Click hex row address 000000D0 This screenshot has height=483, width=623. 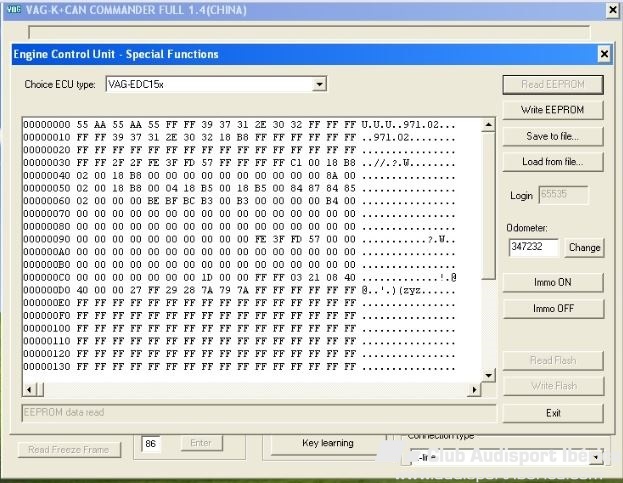coord(47,290)
